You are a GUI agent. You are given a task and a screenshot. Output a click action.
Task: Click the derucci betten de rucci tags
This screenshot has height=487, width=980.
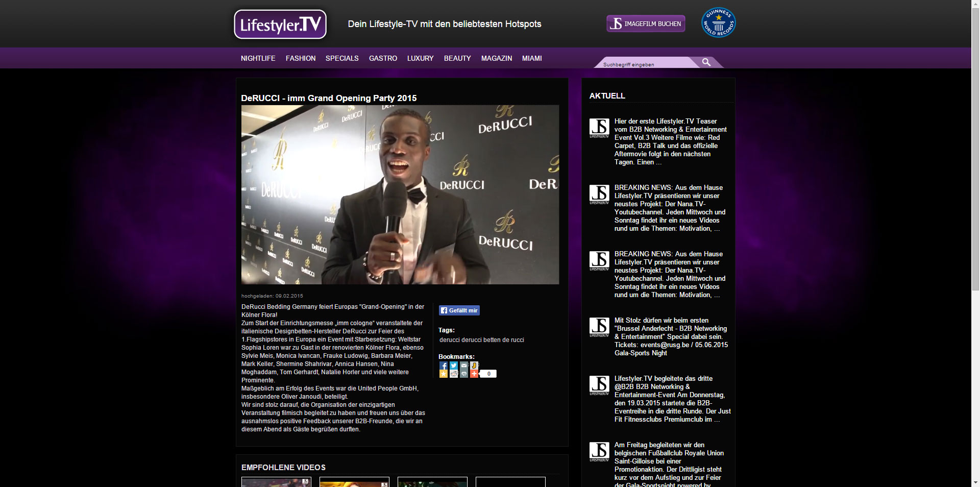482,340
